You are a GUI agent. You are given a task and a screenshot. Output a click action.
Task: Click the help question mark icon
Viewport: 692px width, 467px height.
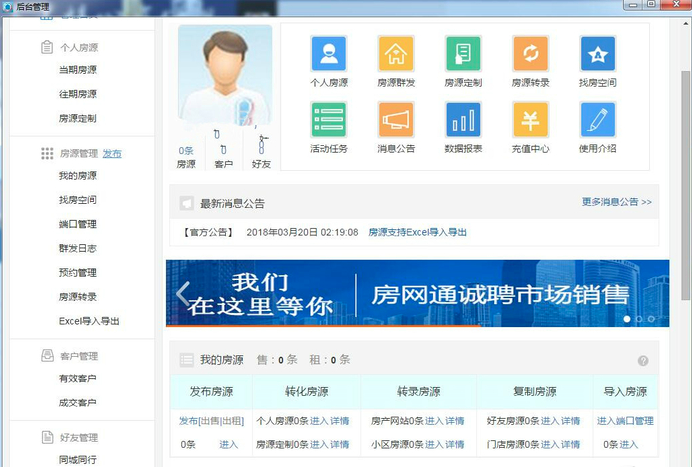coord(643,361)
